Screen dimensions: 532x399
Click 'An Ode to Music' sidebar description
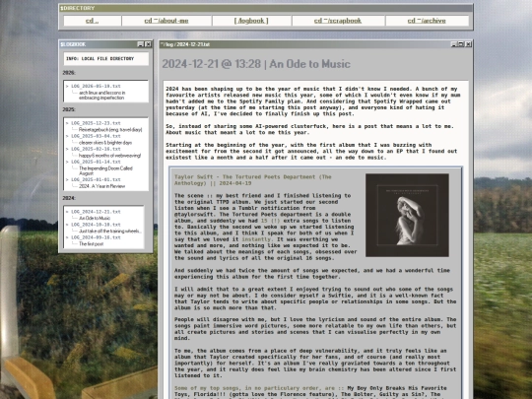click(x=95, y=218)
